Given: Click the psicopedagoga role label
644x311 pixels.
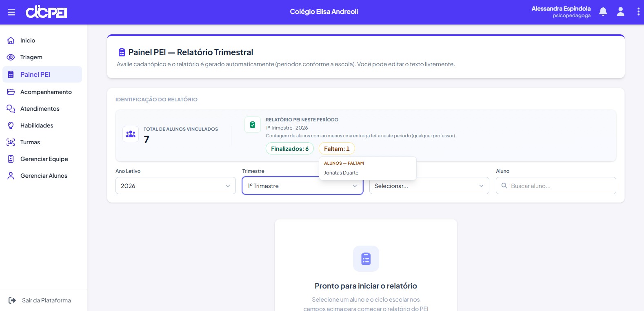Looking at the screenshot, I should point(571,16).
